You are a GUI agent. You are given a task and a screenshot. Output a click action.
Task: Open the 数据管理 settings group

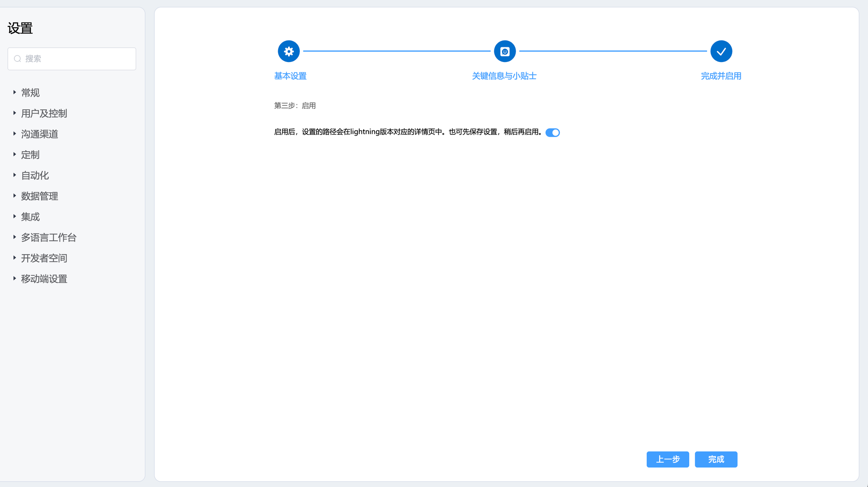(39, 196)
